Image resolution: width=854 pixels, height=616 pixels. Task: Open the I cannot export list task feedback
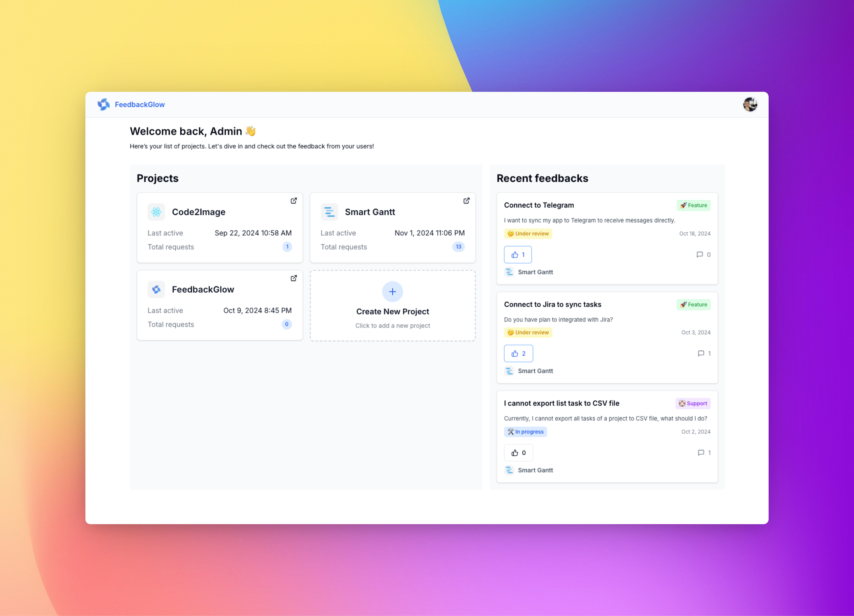coord(561,403)
